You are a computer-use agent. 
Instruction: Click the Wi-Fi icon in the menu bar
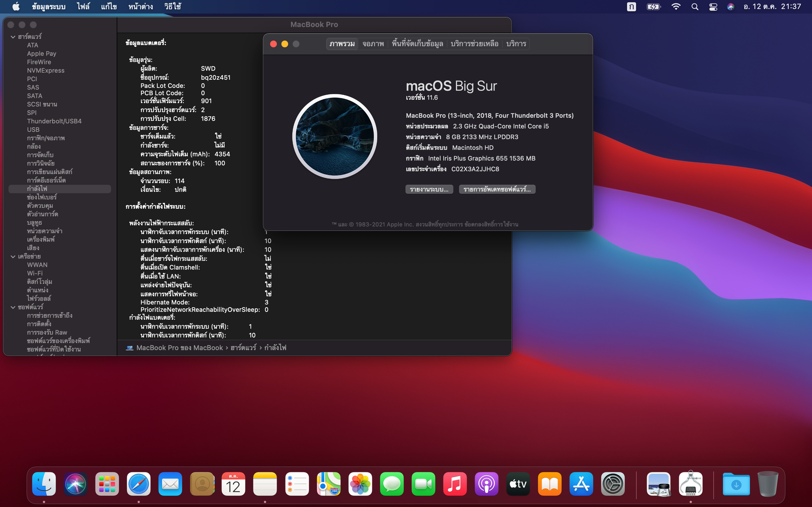[x=676, y=6]
